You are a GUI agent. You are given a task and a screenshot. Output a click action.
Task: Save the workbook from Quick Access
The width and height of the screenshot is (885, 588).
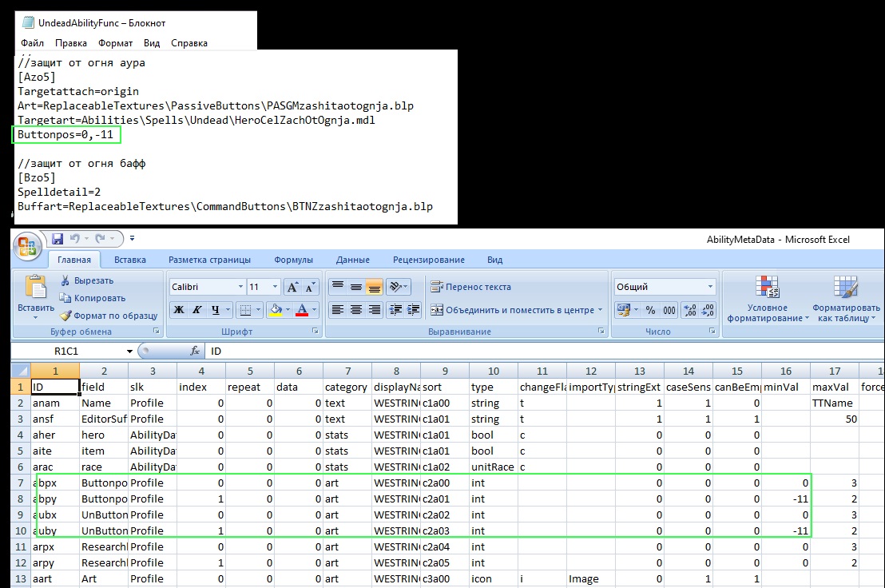click(58, 239)
